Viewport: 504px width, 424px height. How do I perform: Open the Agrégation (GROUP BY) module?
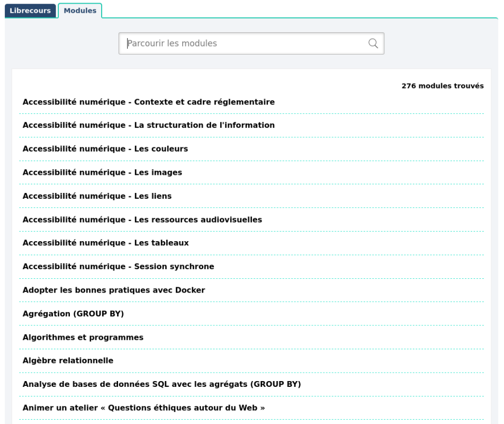click(x=73, y=314)
